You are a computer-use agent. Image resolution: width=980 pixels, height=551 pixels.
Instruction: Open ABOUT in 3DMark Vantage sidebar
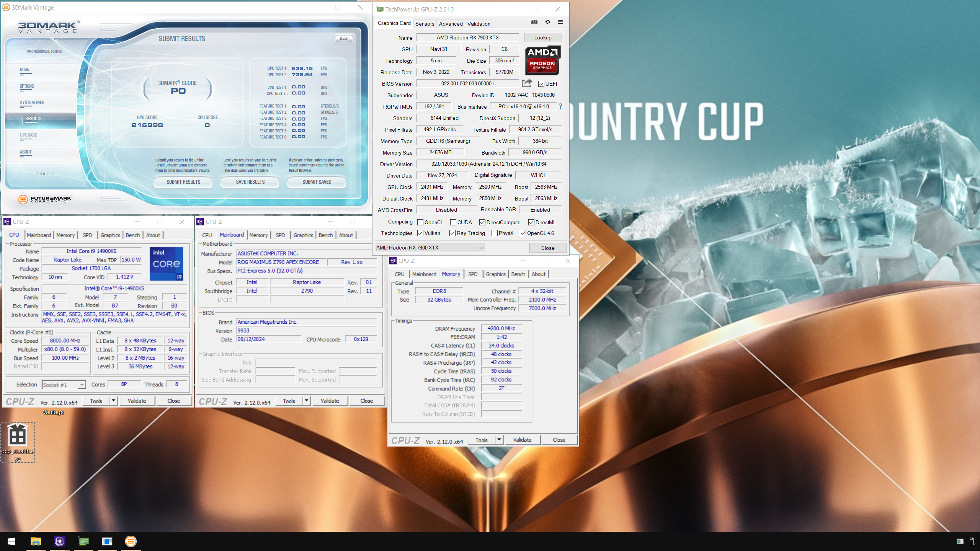click(26, 152)
